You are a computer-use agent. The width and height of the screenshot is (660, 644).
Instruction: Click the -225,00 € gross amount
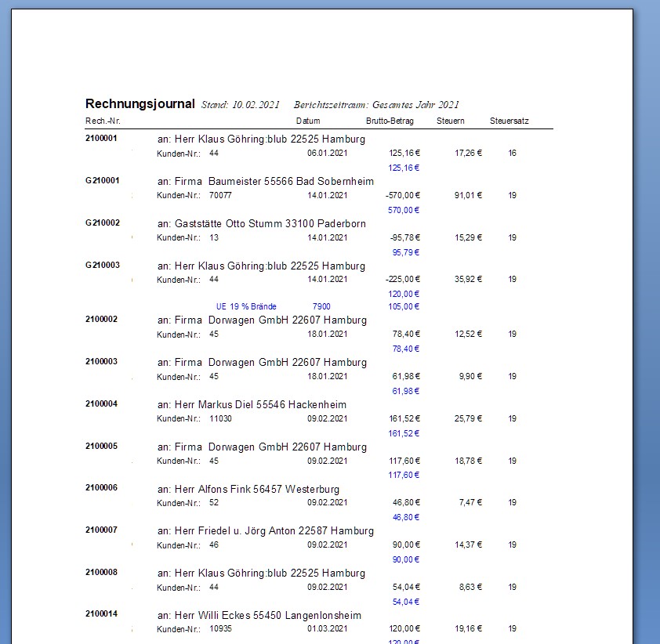click(403, 280)
